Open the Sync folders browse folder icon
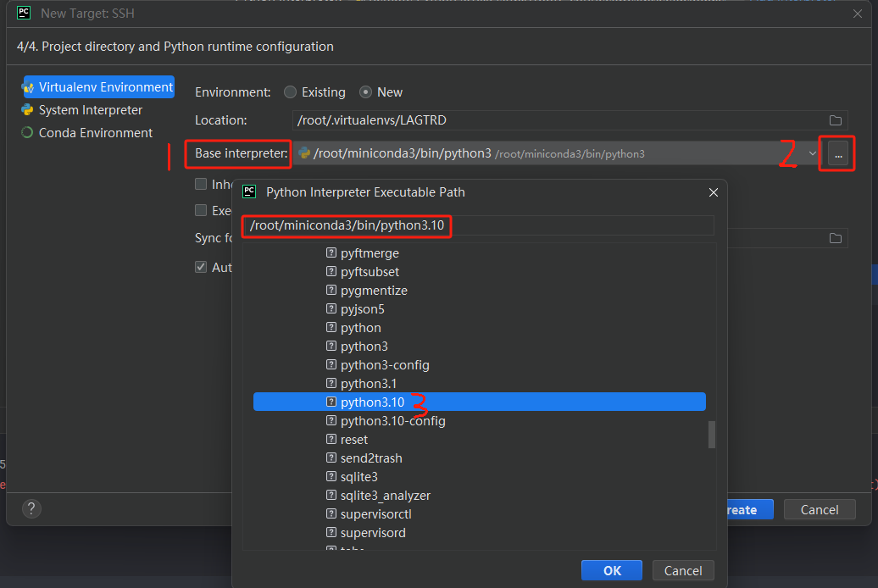Screen dimensions: 878x588 pos(836,239)
